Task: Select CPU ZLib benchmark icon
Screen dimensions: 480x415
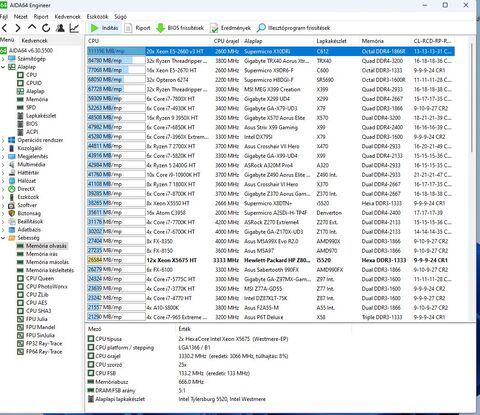Action: point(20,295)
